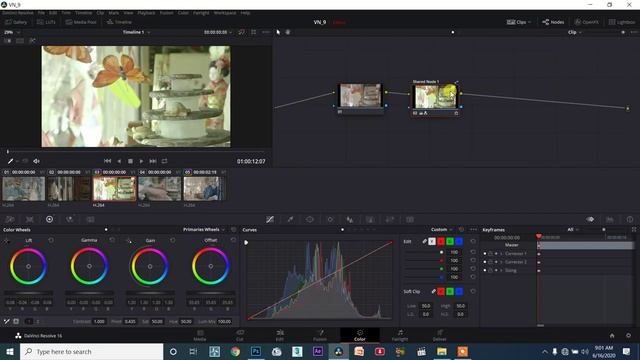Open the Sizing palette
The width and height of the screenshot is (640, 360).
pyautogui.click(x=390, y=219)
